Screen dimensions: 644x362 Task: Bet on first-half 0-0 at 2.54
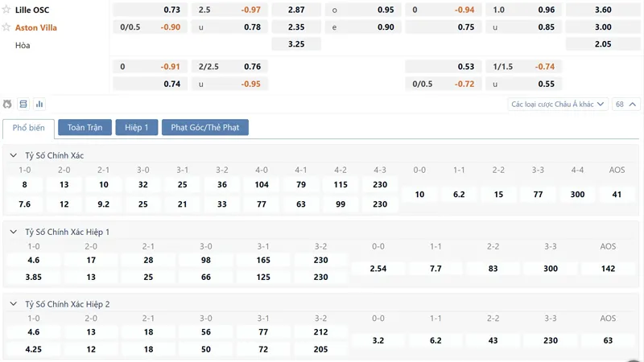click(378, 268)
